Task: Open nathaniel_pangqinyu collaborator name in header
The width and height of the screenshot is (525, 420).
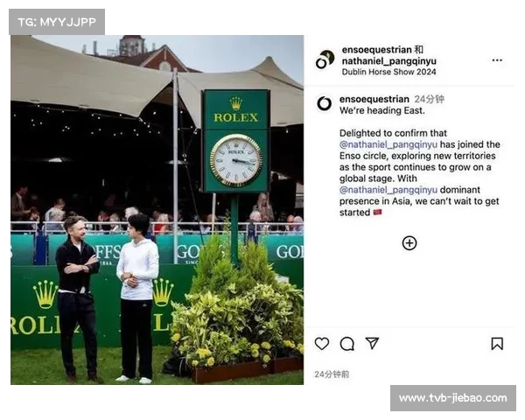Action: (389, 61)
